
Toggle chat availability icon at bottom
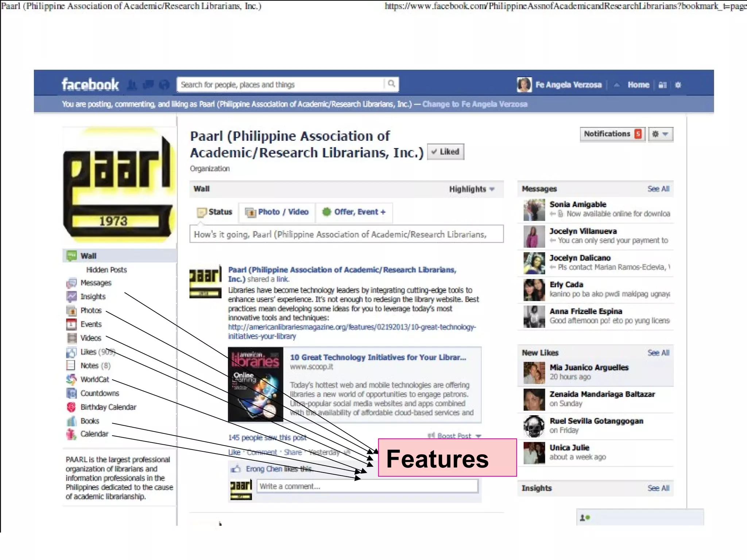click(585, 517)
